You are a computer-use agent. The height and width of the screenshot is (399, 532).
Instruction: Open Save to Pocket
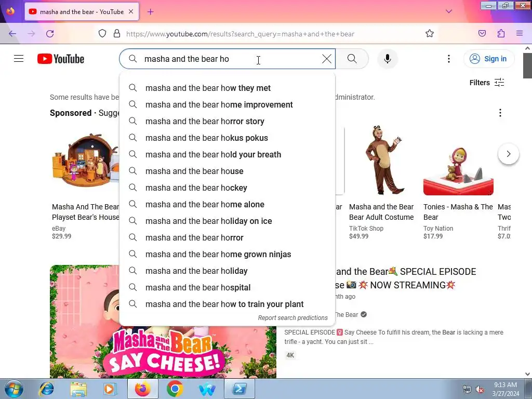pyautogui.click(x=482, y=34)
